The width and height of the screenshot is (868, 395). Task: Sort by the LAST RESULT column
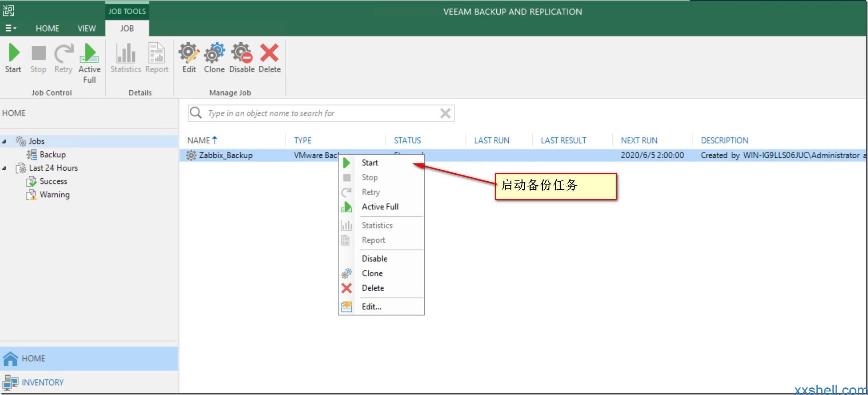pyautogui.click(x=563, y=140)
